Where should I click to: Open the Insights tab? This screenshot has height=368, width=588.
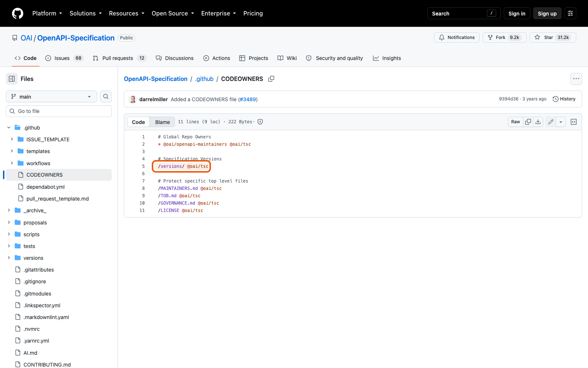[387, 58]
